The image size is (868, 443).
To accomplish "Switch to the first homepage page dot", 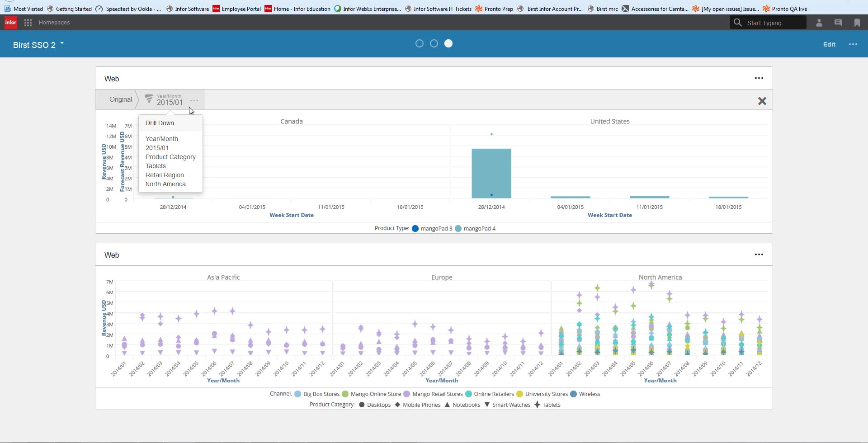I will click(419, 44).
